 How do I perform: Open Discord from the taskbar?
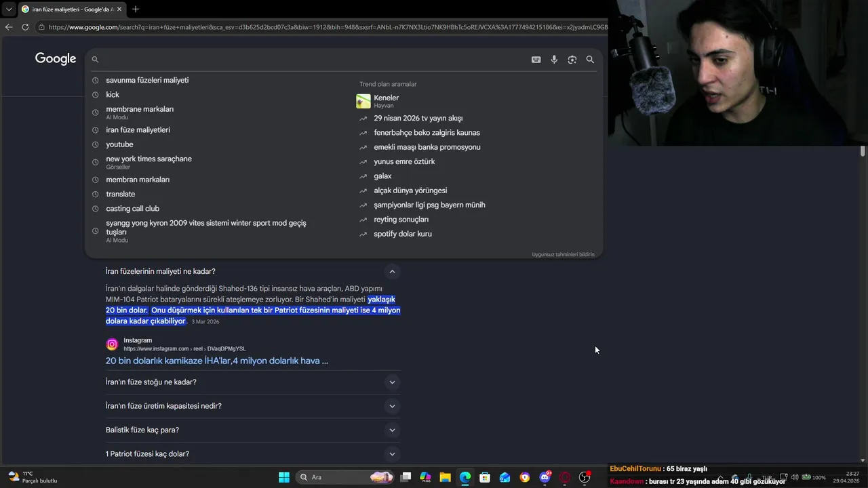point(545,477)
